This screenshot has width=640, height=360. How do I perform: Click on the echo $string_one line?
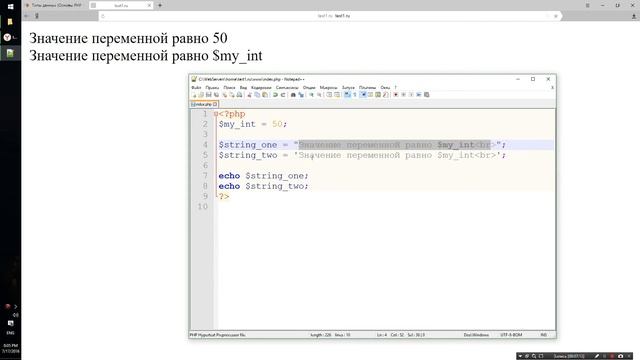(264, 176)
